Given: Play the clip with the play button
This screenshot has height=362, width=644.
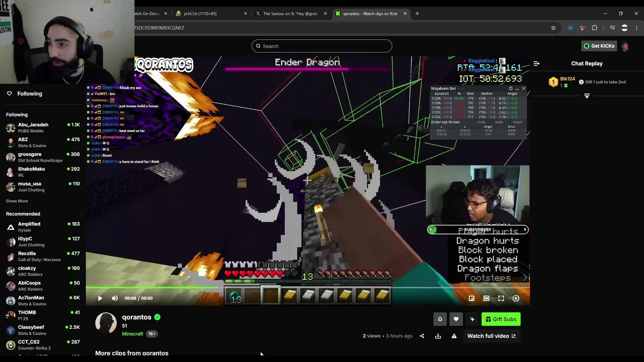Looking at the screenshot, I should [x=100, y=298].
